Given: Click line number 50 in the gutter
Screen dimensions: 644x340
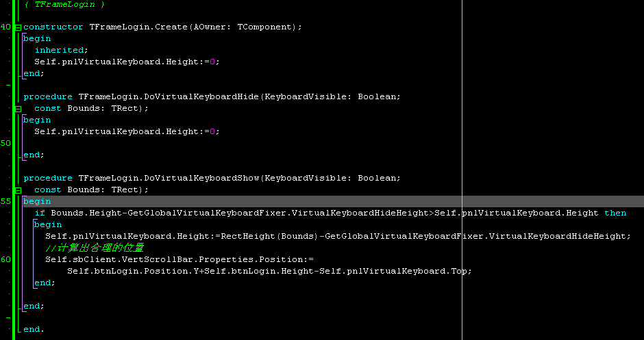Looking at the screenshot, I should (x=5, y=143).
